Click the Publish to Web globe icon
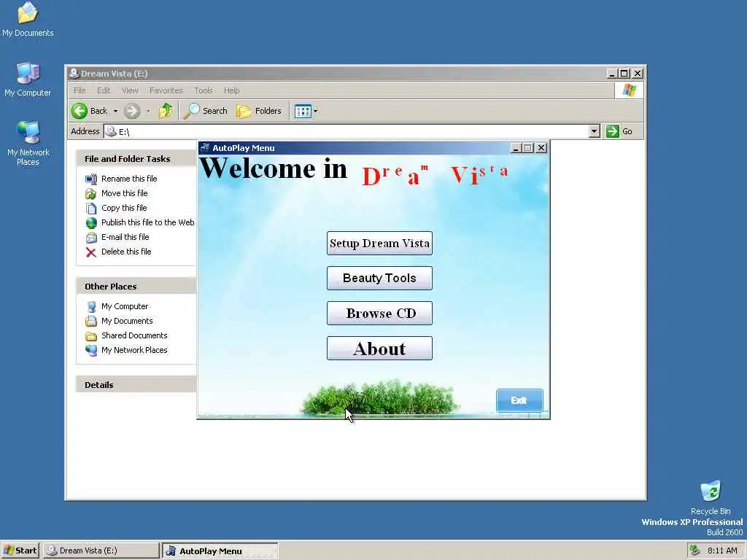This screenshot has width=747, height=560. pyautogui.click(x=91, y=223)
